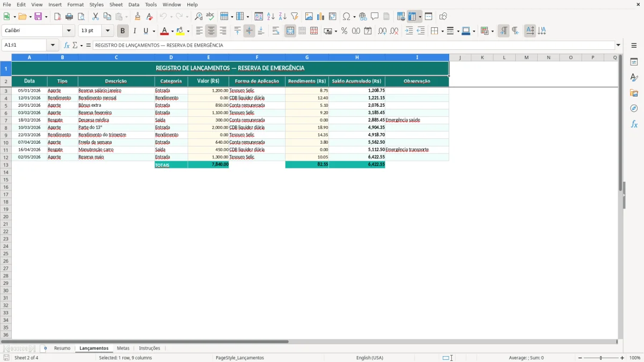Image resolution: width=644 pixels, height=362 pixels.
Task: Select the Resumo sheet tab
Action: pos(62,348)
